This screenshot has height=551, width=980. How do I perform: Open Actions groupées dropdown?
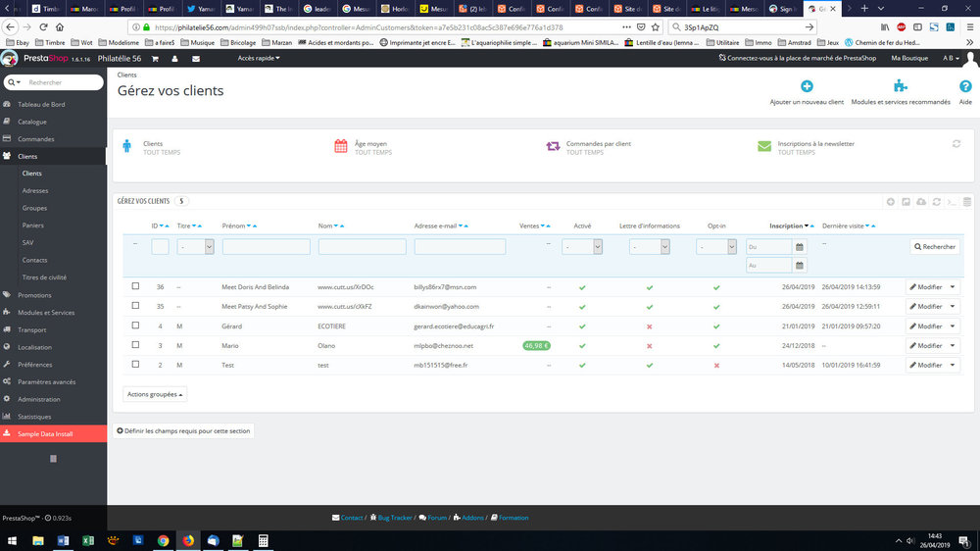pyautogui.click(x=155, y=395)
